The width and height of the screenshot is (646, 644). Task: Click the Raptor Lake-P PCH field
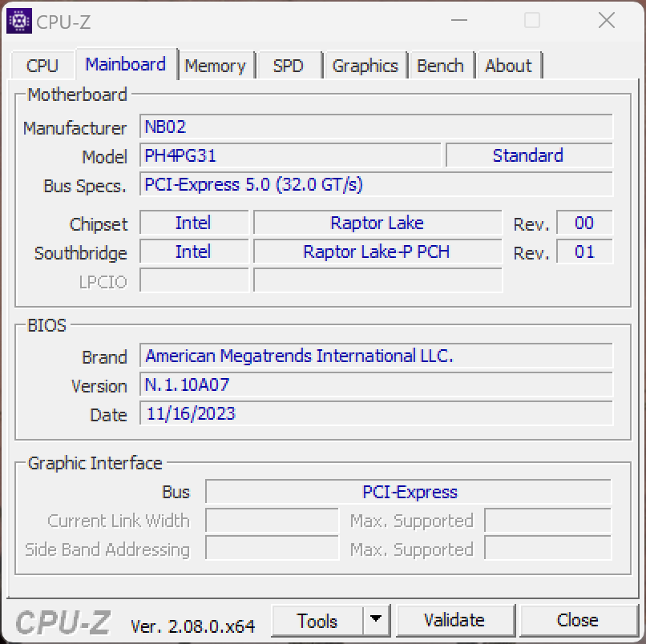pos(378,252)
